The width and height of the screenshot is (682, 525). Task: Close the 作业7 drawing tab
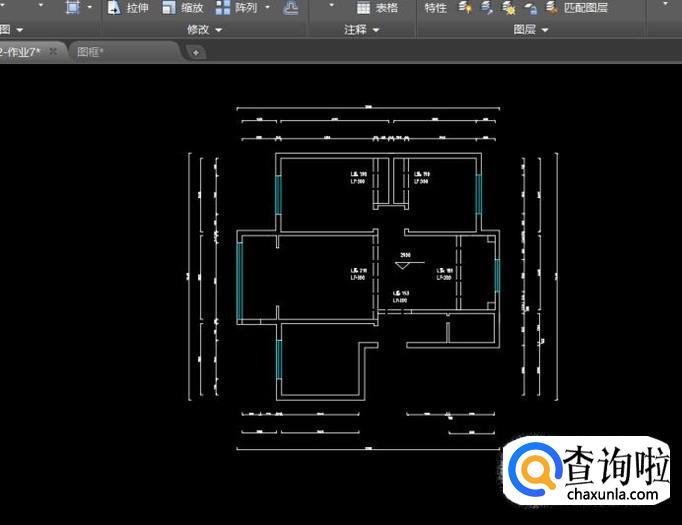click(53, 51)
